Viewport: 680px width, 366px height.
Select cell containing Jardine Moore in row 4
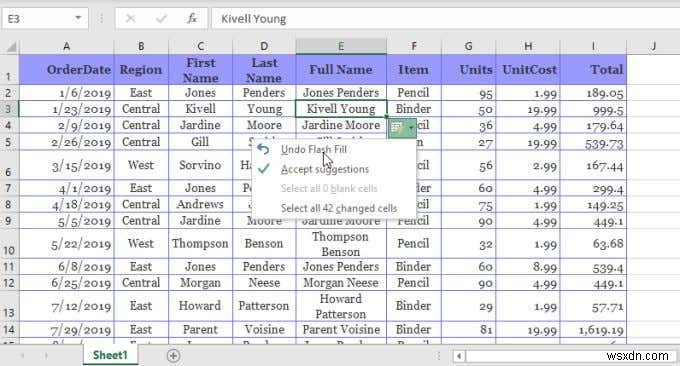(x=341, y=125)
